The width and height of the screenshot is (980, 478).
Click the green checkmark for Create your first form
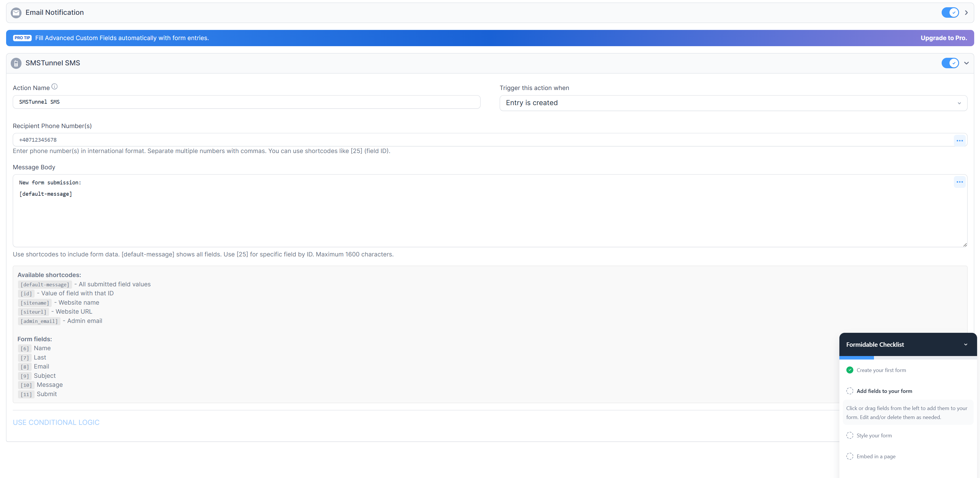[850, 370]
